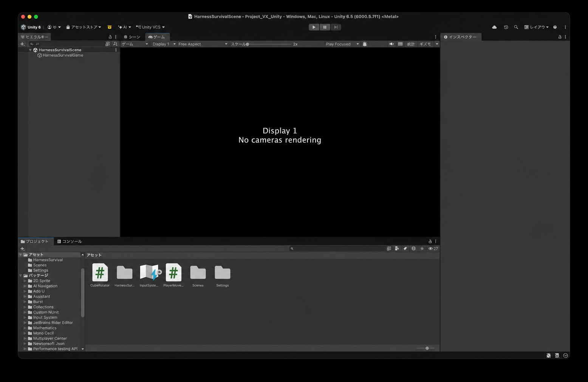The image size is (588, 382).
Task: Toggle hidden packages eye icon showing 27
Action: 433,249
